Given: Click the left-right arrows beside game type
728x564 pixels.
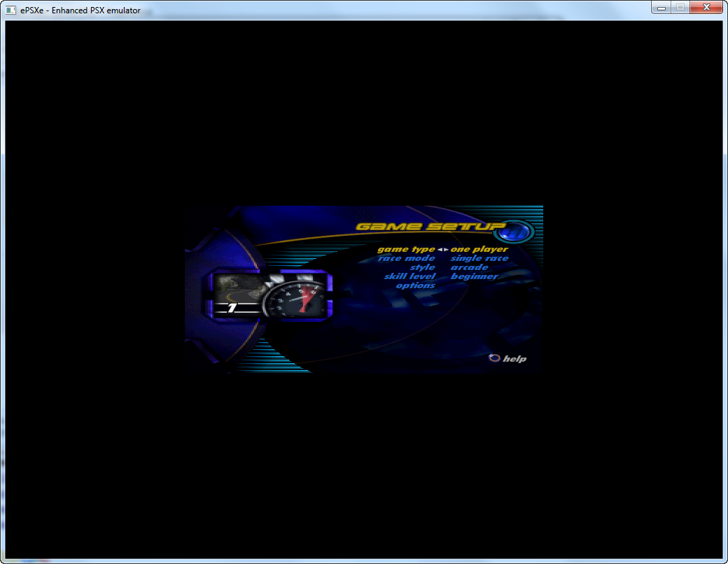Looking at the screenshot, I should pyautogui.click(x=443, y=250).
